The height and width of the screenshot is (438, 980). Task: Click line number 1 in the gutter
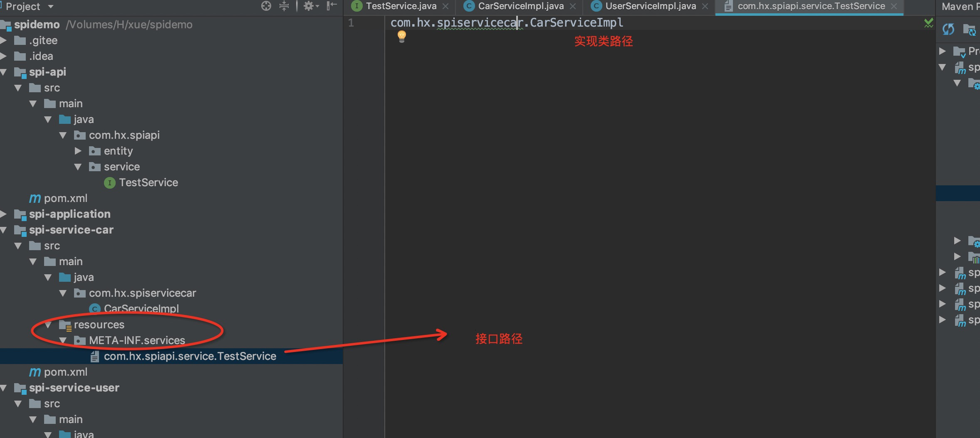[351, 23]
